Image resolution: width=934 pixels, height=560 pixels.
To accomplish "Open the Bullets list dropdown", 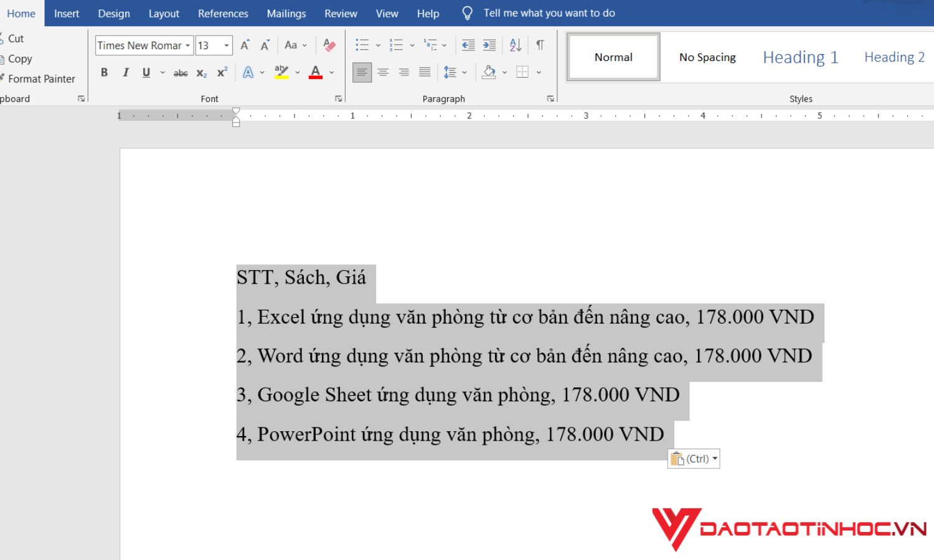I will point(378,45).
